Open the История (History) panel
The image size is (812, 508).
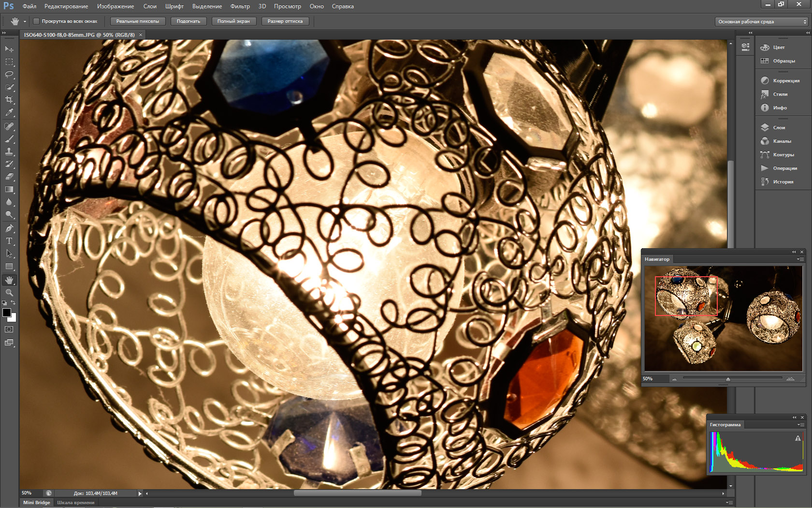(x=778, y=182)
